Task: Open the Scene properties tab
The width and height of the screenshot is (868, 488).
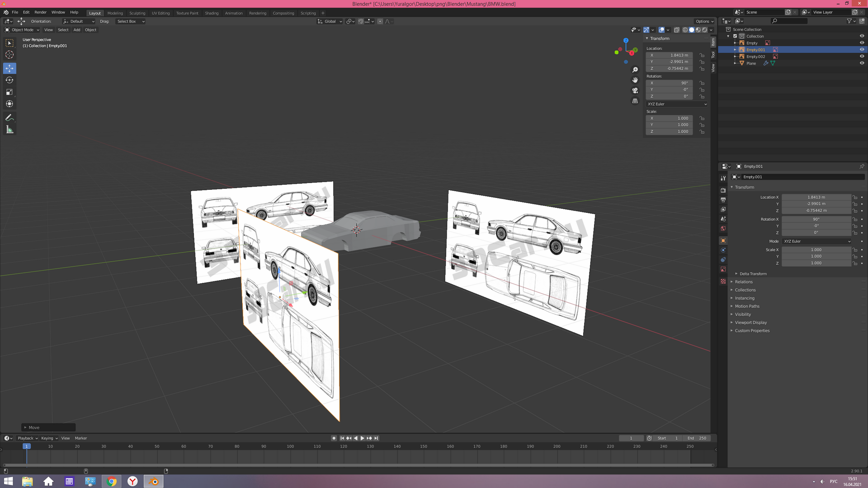Action: tap(723, 219)
